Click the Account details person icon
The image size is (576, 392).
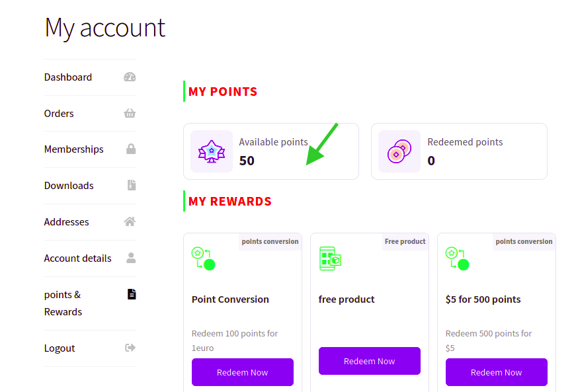pyautogui.click(x=131, y=258)
